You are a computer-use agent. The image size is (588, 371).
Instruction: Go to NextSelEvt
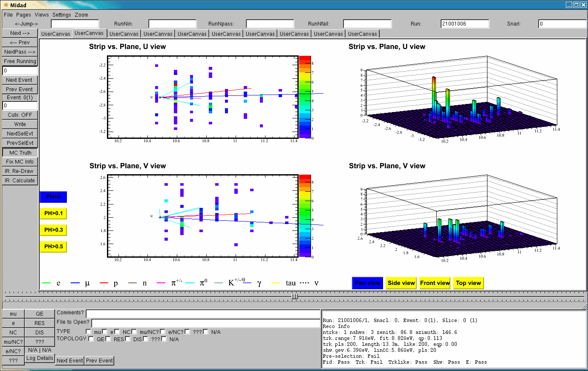[20, 134]
